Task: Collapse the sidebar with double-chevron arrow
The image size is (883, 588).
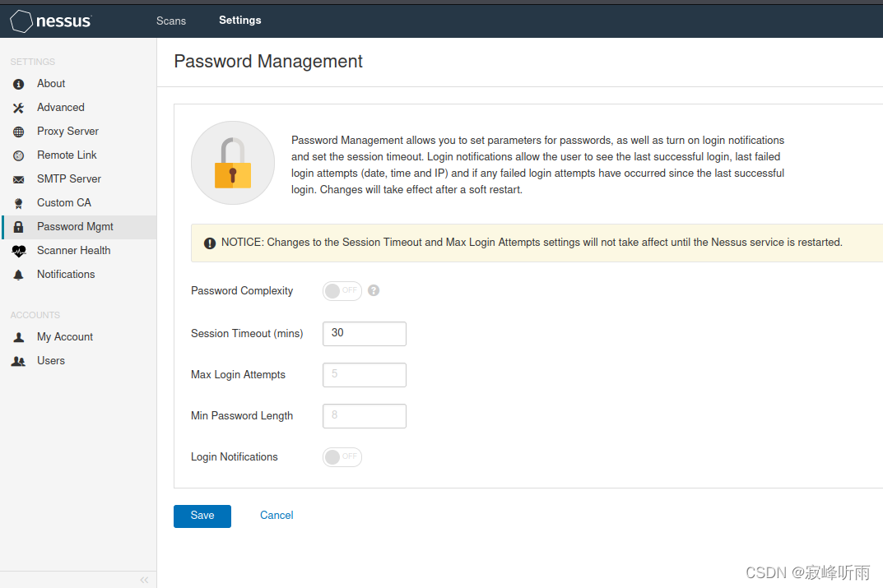Action: [x=144, y=580]
